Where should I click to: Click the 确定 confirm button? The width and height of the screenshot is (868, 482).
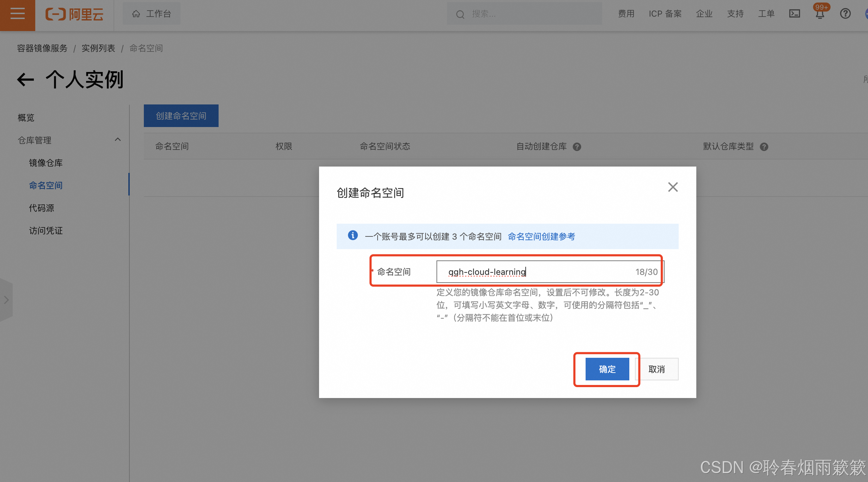pos(607,369)
